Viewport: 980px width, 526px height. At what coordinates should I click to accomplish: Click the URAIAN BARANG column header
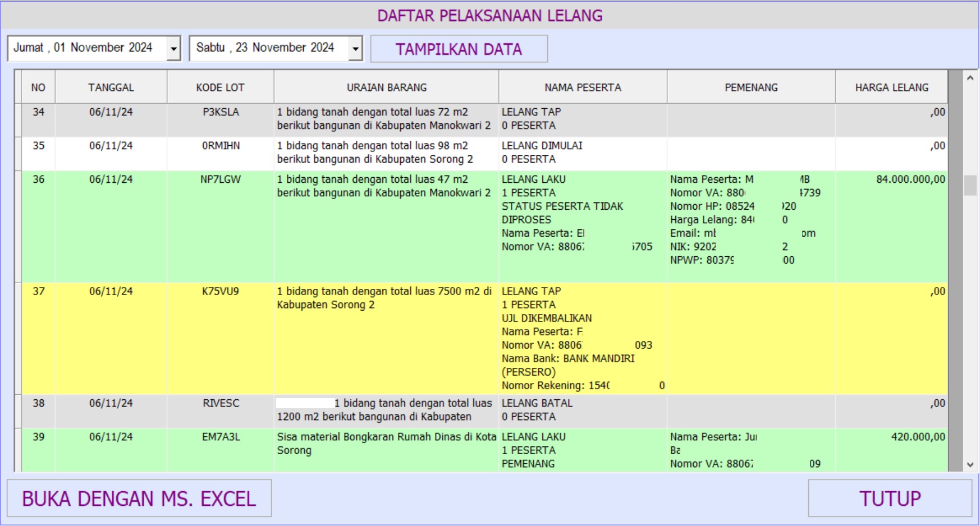coord(386,87)
